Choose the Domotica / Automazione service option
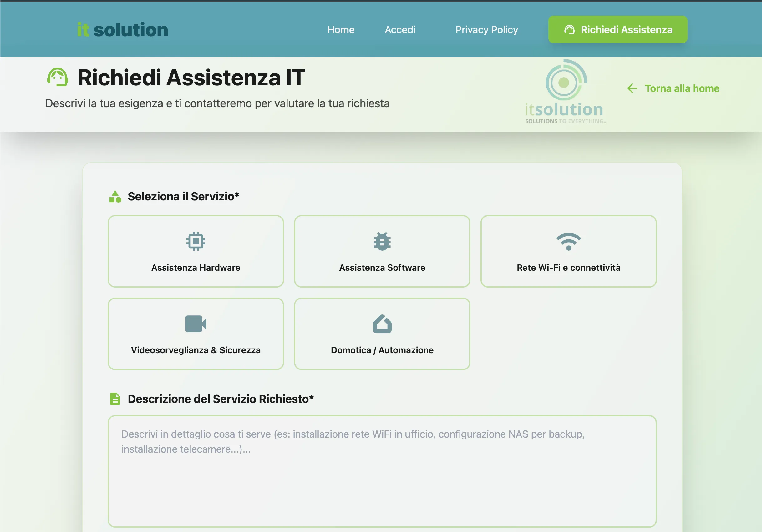Image resolution: width=762 pixels, height=532 pixels. tap(382, 334)
